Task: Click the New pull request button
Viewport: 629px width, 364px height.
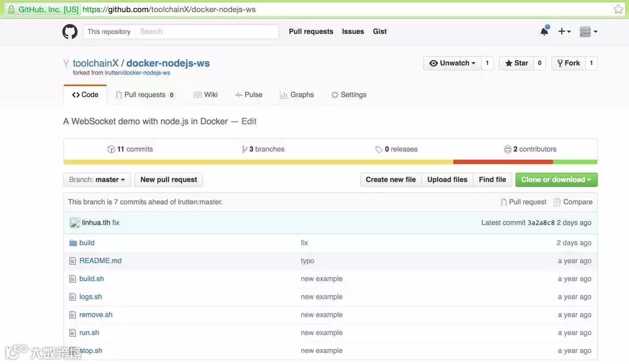Action: tap(169, 180)
